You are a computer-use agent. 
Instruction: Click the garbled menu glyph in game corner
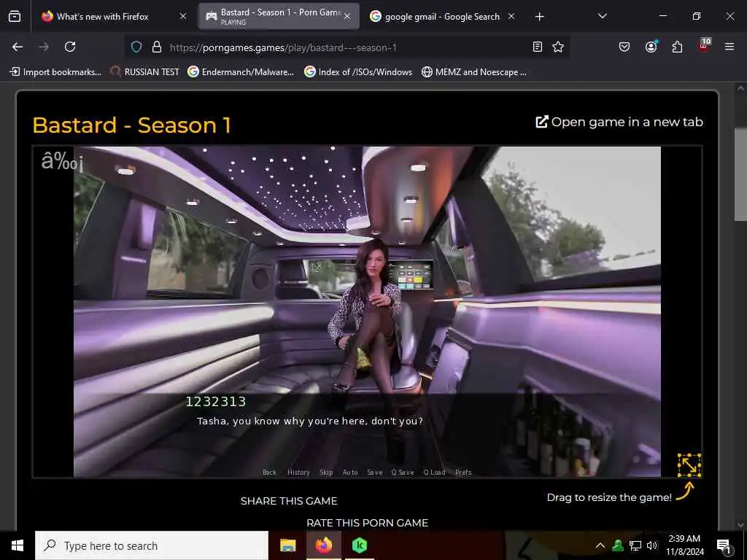tap(63, 161)
